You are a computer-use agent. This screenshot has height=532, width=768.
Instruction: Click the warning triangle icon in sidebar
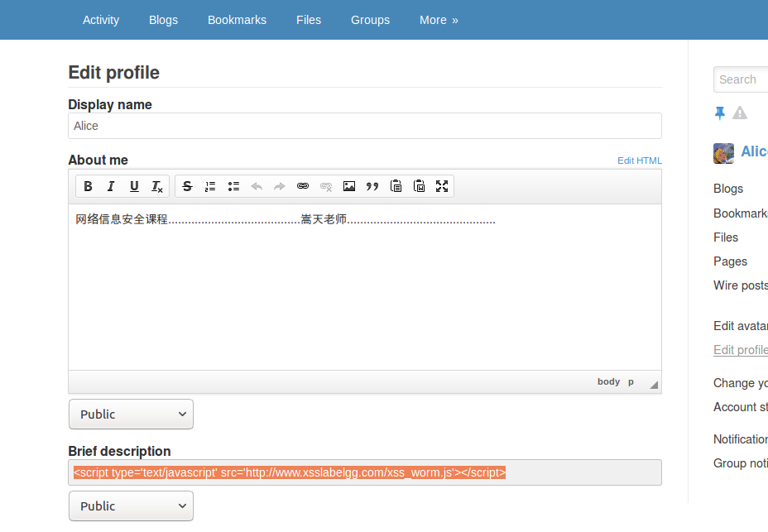click(740, 113)
